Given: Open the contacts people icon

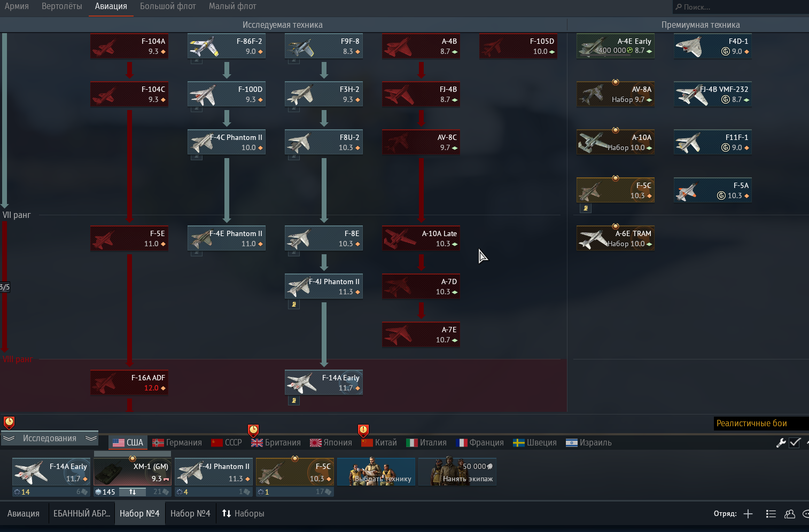Looking at the screenshot, I should (790, 514).
